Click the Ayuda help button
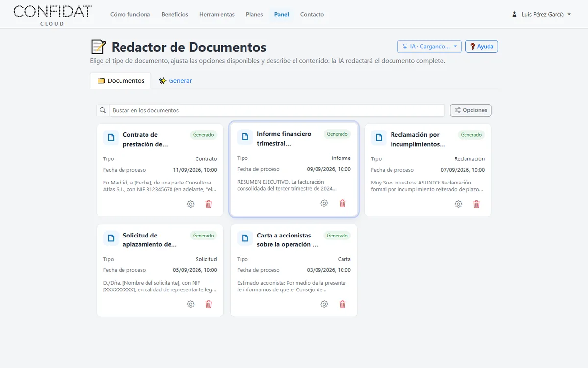Screen dimensions: 588x368 pos(482,46)
